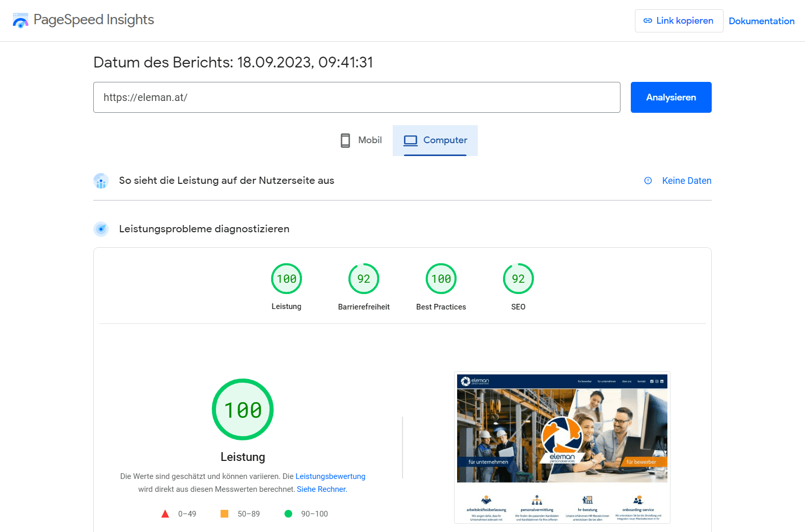Image resolution: width=805 pixels, height=532 pixels.
Task: Click the Link kopieren button
Action: point(679,21)
